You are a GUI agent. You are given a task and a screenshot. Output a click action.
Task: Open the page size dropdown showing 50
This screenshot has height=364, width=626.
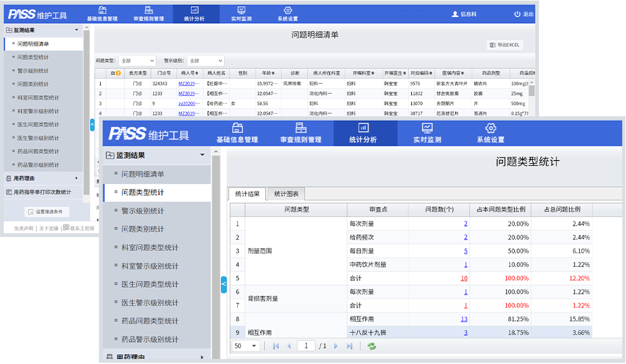(x=245, y=346)
